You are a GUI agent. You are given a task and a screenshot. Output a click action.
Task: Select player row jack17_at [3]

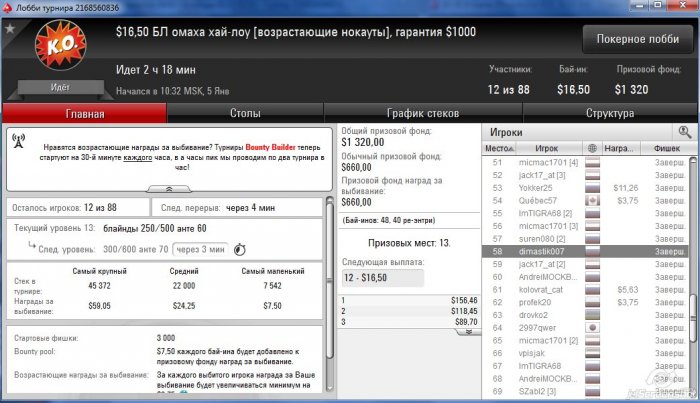coord(586,175)
